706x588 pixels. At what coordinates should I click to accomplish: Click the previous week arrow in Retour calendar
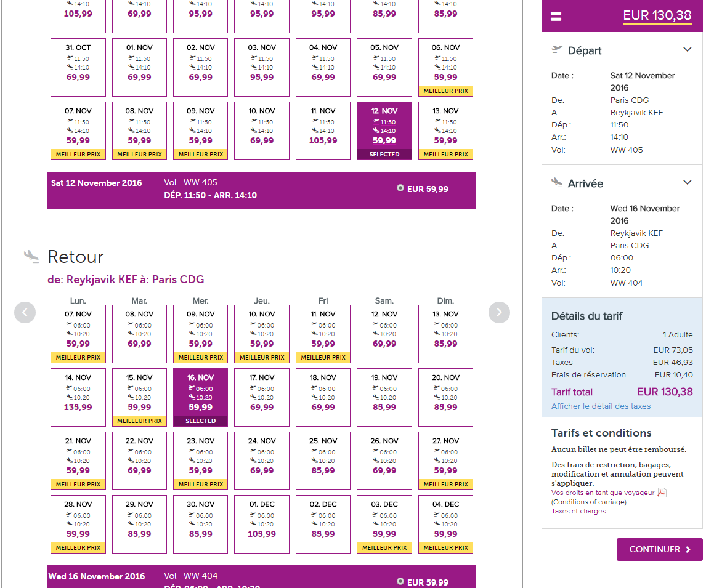(x=25, y=312)
